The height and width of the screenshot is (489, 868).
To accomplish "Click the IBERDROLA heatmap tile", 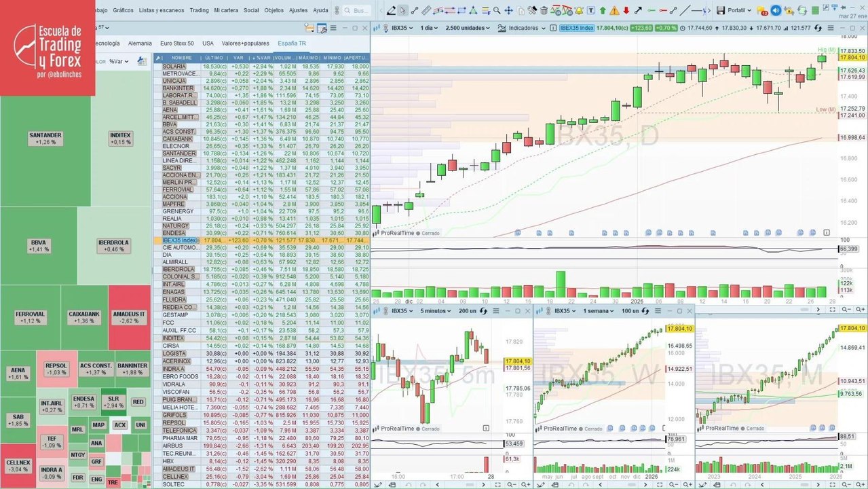I will pyautogui.click(x=113, y=245).
